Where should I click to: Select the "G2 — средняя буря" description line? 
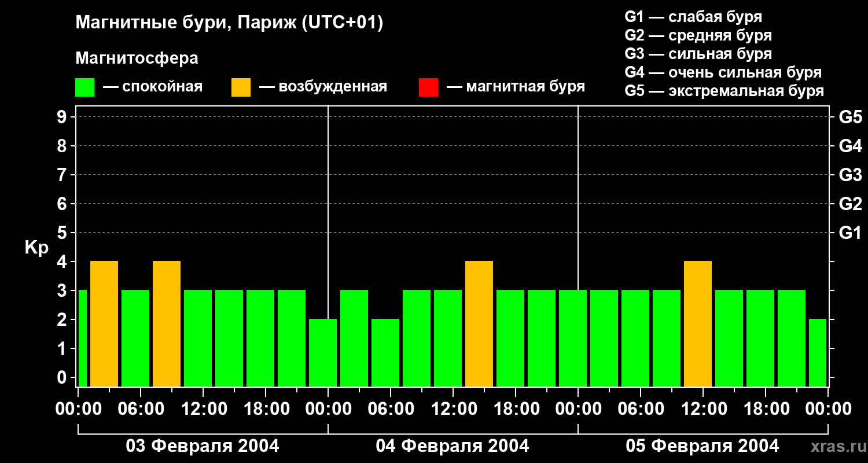(x=698, y=35)
